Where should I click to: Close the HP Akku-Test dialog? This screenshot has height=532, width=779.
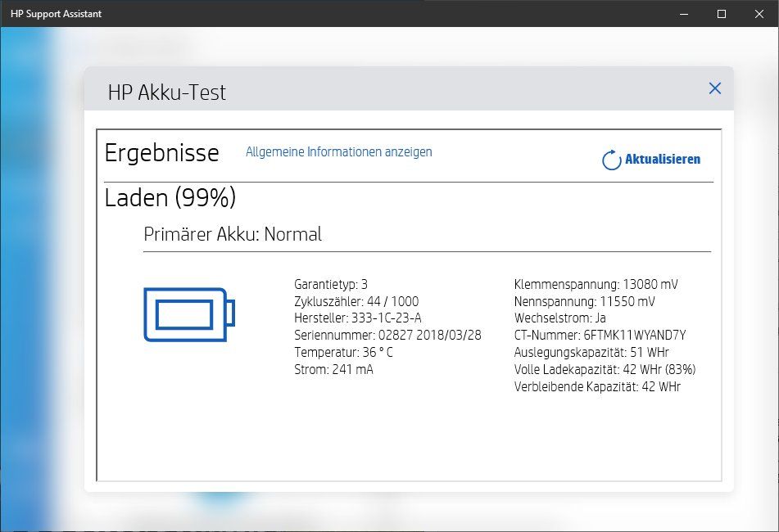pos(715,88)
